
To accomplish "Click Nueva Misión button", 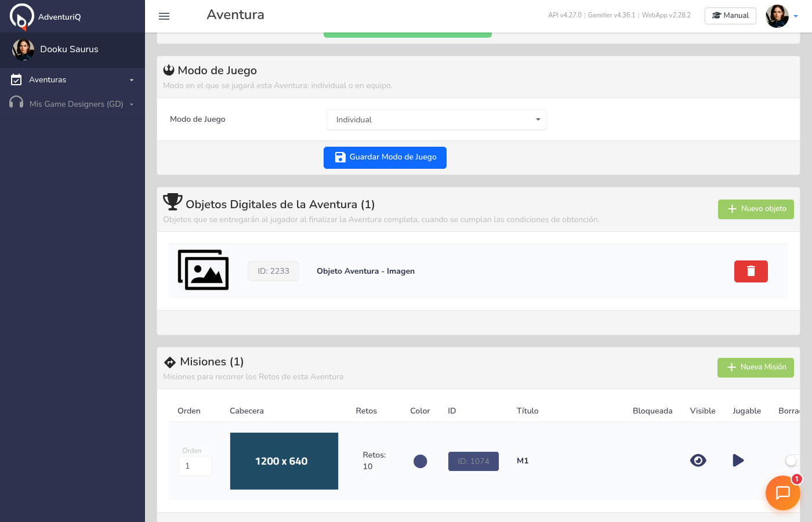I will (x=756, y=368).
